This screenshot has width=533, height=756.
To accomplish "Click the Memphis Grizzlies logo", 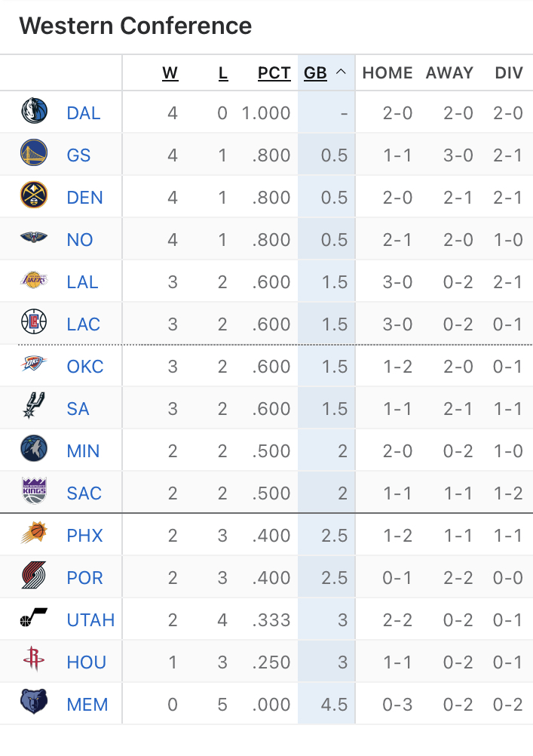I will click(x=34, y=705).
